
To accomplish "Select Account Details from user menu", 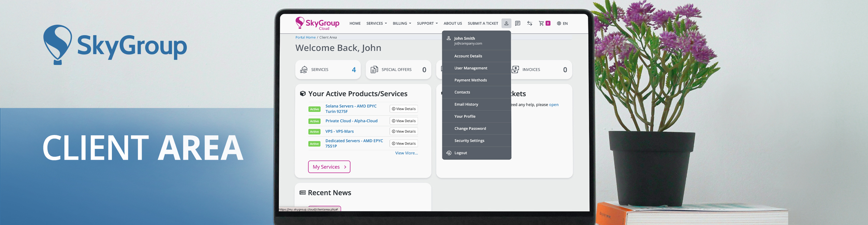I will pyautogui.click(x=468, y=56).
